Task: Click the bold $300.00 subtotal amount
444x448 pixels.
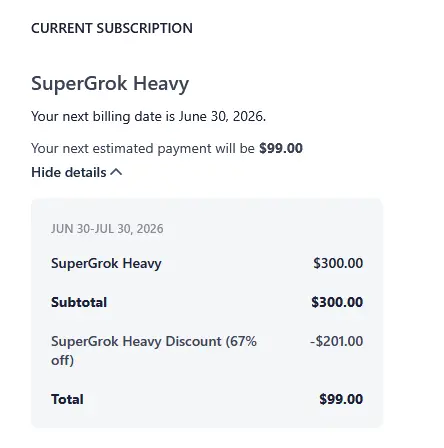Action: [337, 302]
